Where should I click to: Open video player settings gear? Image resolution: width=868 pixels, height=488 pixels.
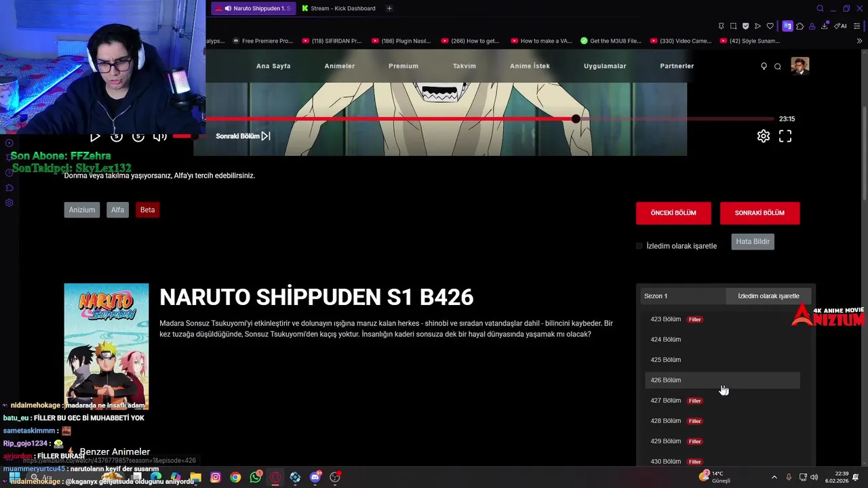pyautogui.click(x=764, y=136)
